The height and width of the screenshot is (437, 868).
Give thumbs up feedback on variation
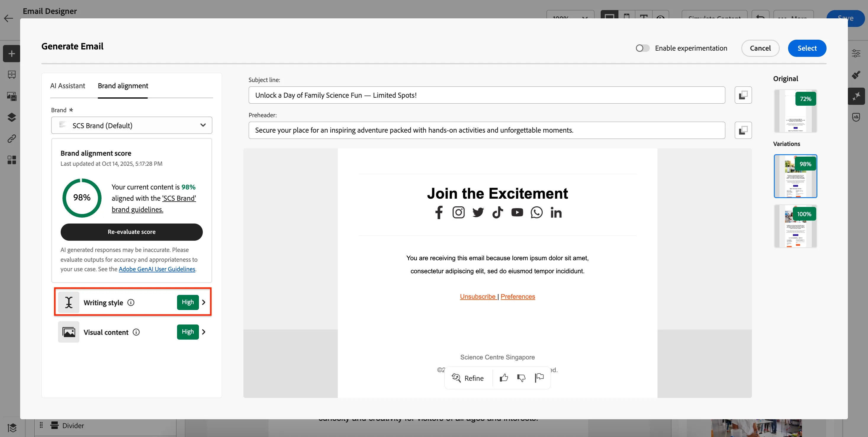(504, 378)
